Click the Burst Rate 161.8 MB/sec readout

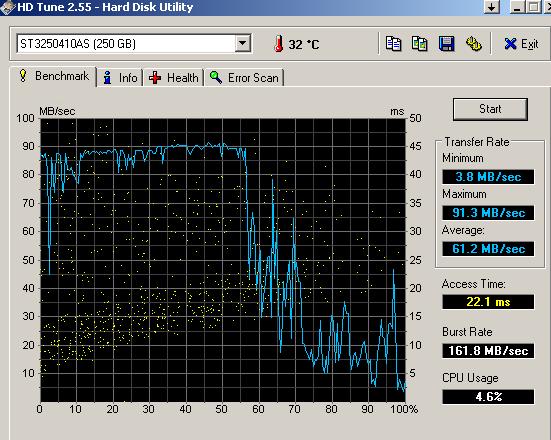tap(488, 351)
